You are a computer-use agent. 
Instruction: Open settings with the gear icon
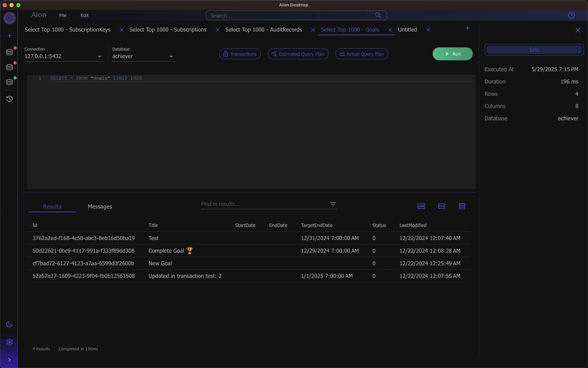(10, 342)
